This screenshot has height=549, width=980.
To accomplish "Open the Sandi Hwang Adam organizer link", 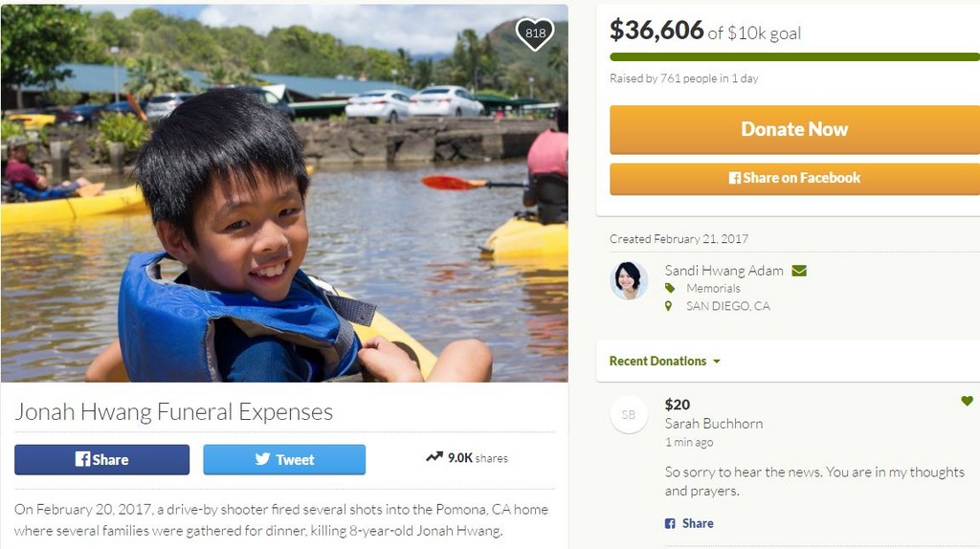I will coord(724,271).
